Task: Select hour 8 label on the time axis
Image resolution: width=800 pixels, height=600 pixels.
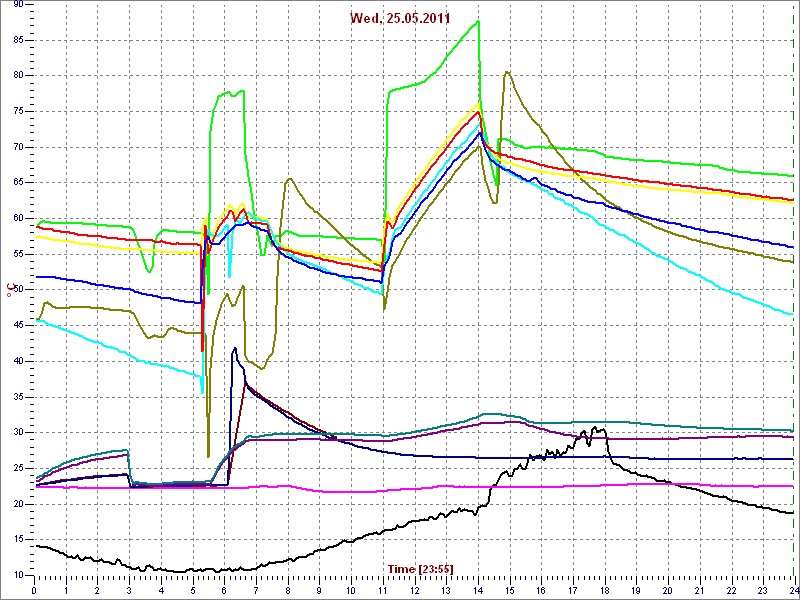Action: tap(287, 590)
